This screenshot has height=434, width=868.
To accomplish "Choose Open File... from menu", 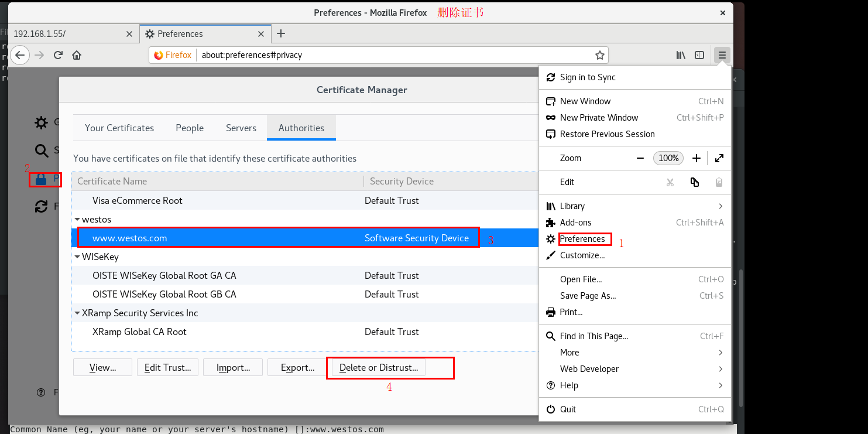I will (635, 279).
